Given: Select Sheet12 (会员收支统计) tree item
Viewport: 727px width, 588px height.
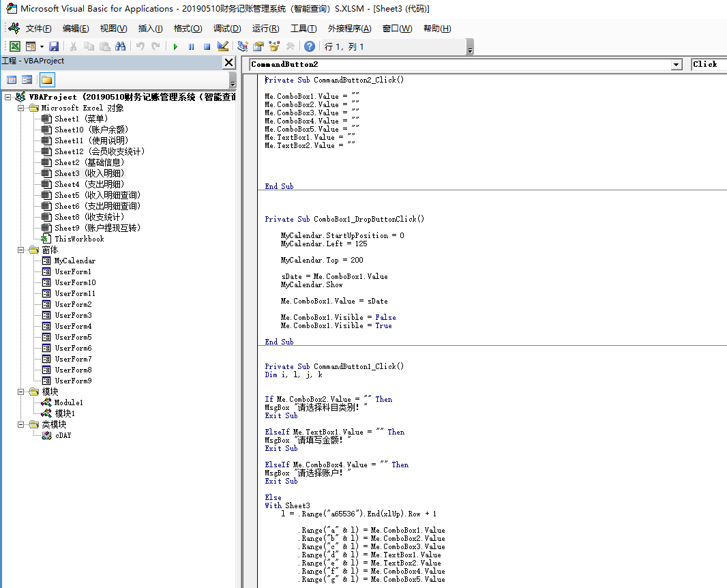Looking at the screenshot, I should pyautogui.click(x=100, y=151).
